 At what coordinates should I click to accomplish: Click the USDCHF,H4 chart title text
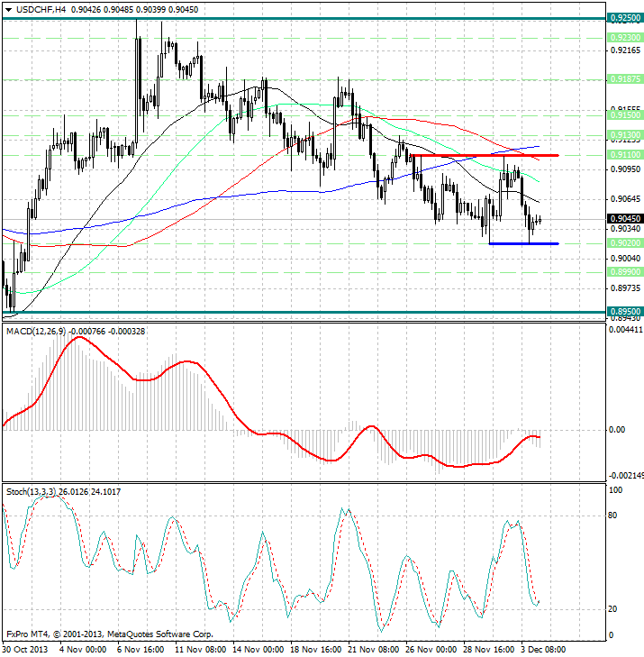(x=41, y=9)
